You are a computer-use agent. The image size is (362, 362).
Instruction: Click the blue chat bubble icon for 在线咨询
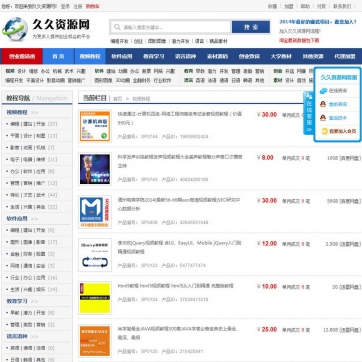click(323, 91)
